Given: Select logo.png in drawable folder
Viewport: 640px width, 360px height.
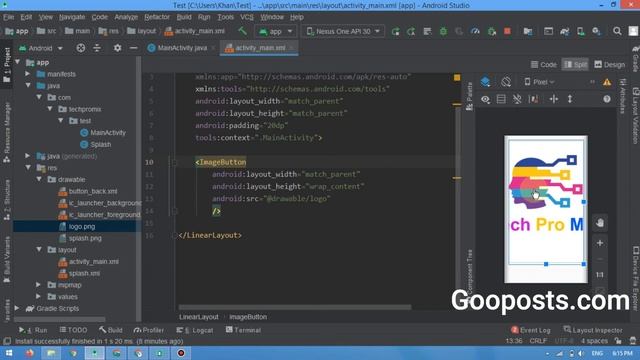Looking at the screenshot, I should pos(82,226).
